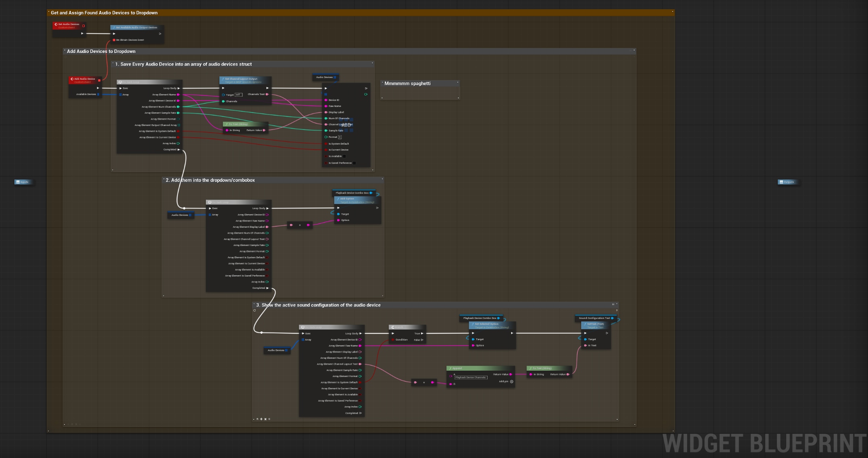
Task: Select the Playback Device Combo Box variable in section 2
Action: [354, 193]
